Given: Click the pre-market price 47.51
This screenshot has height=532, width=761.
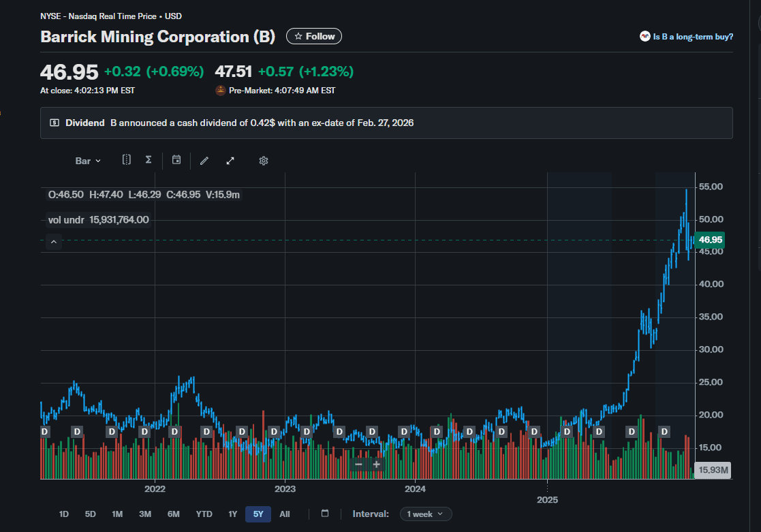Looking at the screenshot, I should (x=234, y=72).
